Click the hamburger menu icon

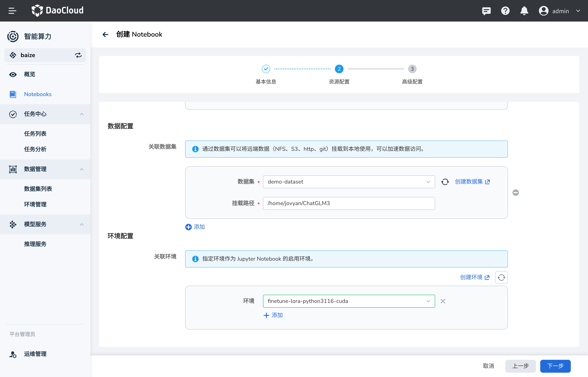coord(12,11)
